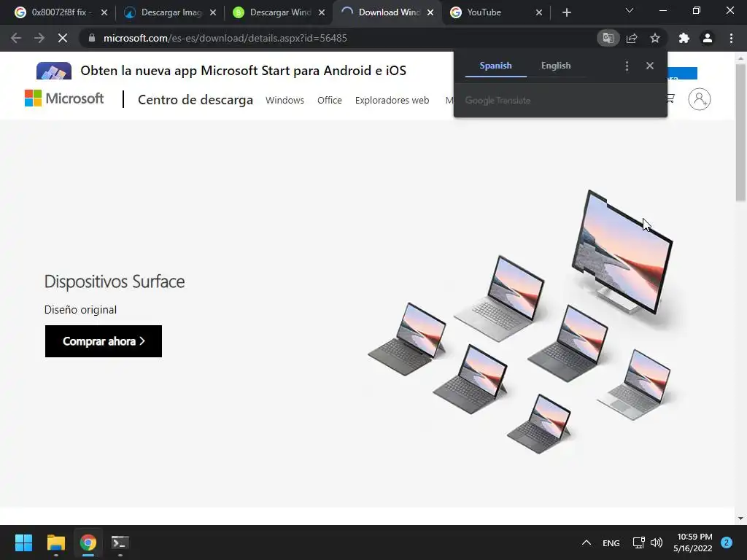747x560 pixels.
Task: Open the tab search dropdown arrow
Action: (630, 10)
